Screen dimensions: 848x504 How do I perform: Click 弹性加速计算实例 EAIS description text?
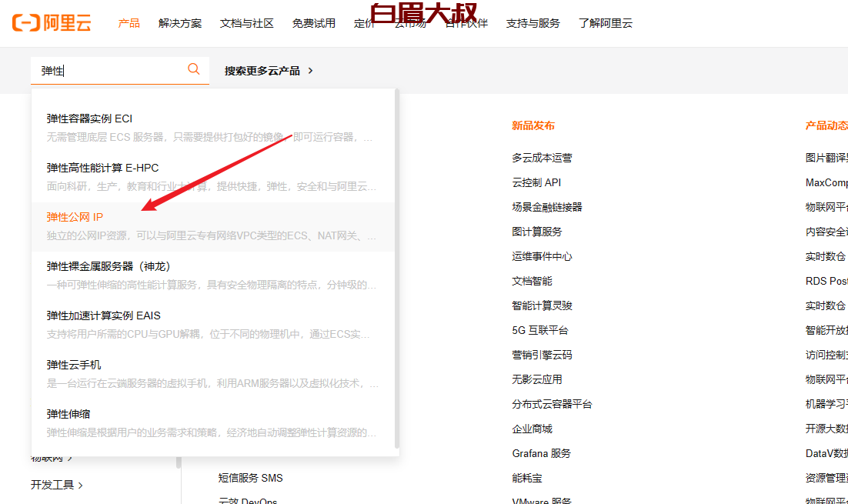(x=209, y=334)
